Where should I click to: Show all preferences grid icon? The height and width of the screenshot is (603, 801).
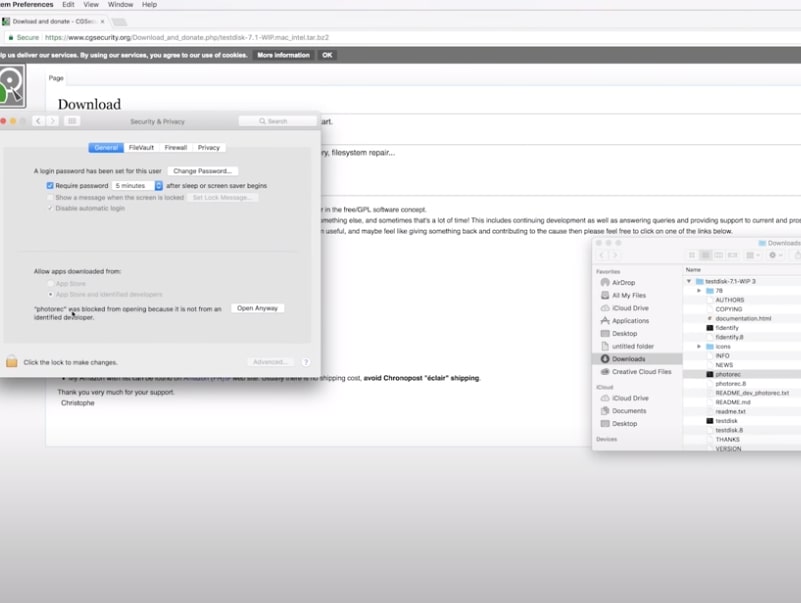pos(72,121)
